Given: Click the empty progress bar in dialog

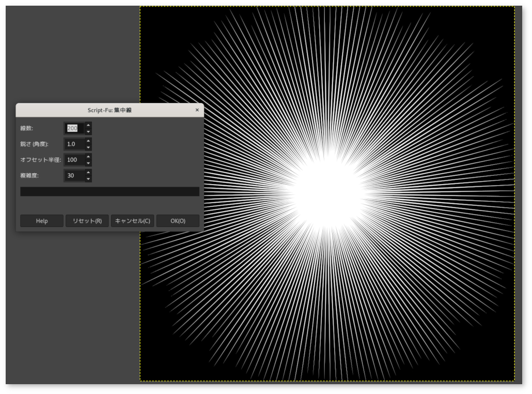Looking at the screenshot, I should 109,192.
